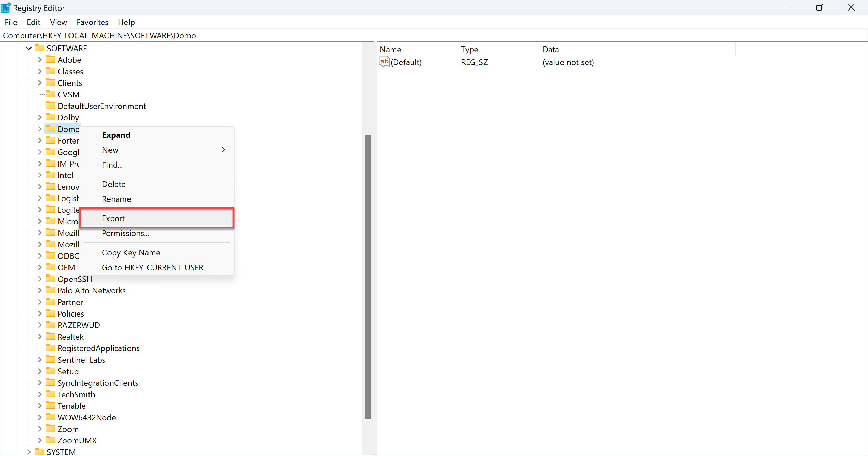
Task: Open the Favorites menu
Action: [x=92, y=22]
